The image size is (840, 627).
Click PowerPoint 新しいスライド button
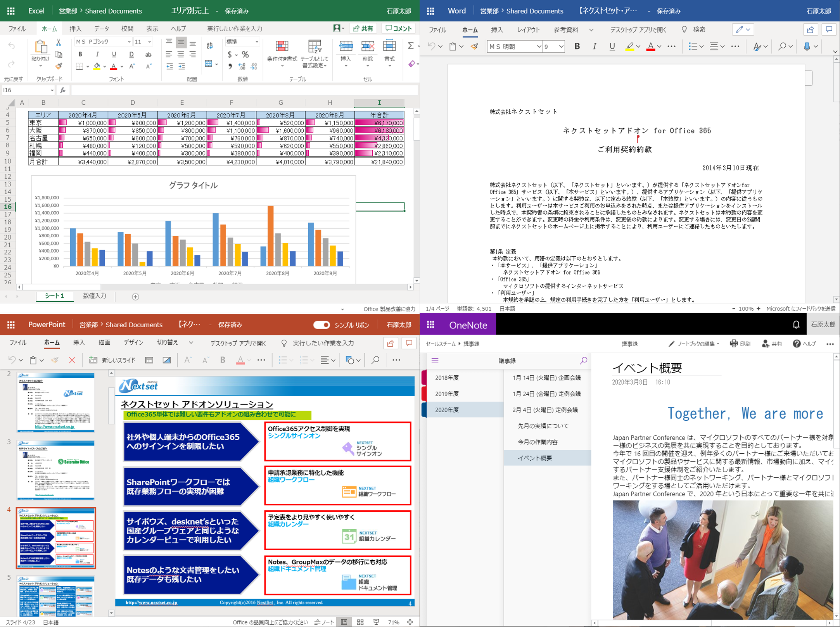(x=112, y=360)
